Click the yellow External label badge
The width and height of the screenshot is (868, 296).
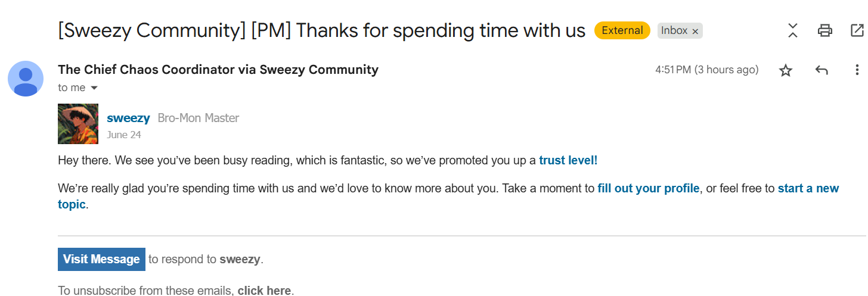coord(622,30)
